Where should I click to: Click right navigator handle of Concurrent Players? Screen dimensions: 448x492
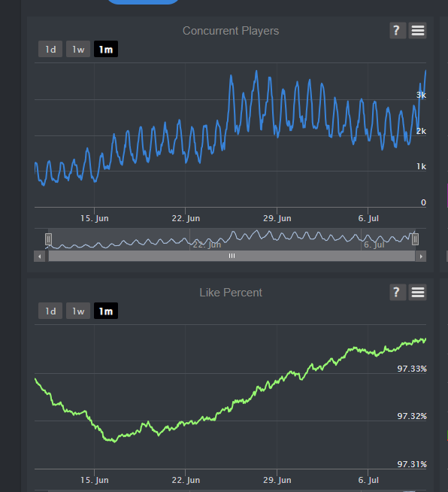(x=415, y=239)
